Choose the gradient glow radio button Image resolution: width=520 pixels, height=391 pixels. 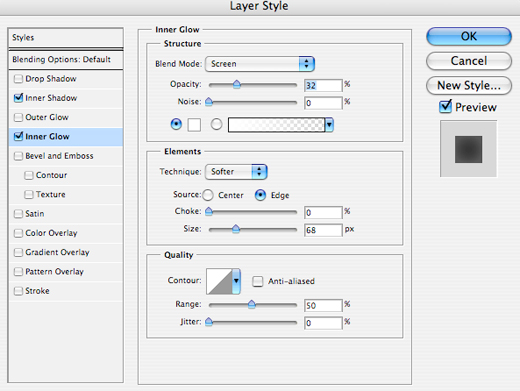click(x=216, y=125)
